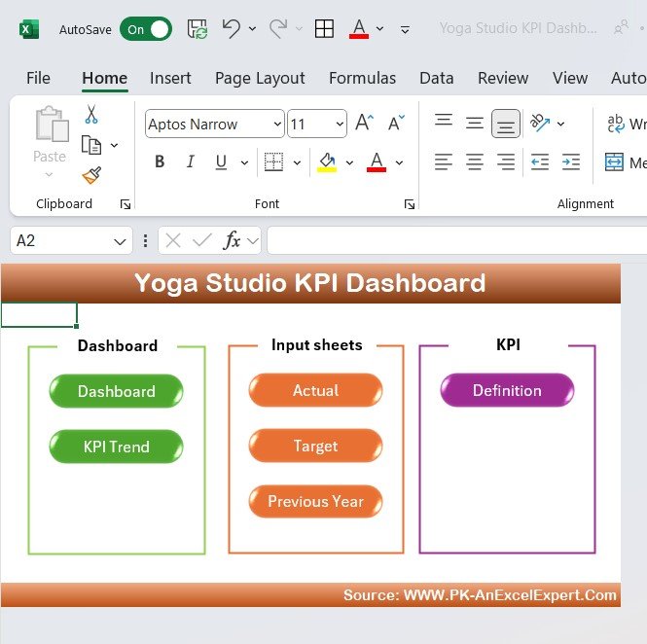The width and height of the screenshot is (647, 644).
Task: Align the text right
Action: [x=506, y=161]
